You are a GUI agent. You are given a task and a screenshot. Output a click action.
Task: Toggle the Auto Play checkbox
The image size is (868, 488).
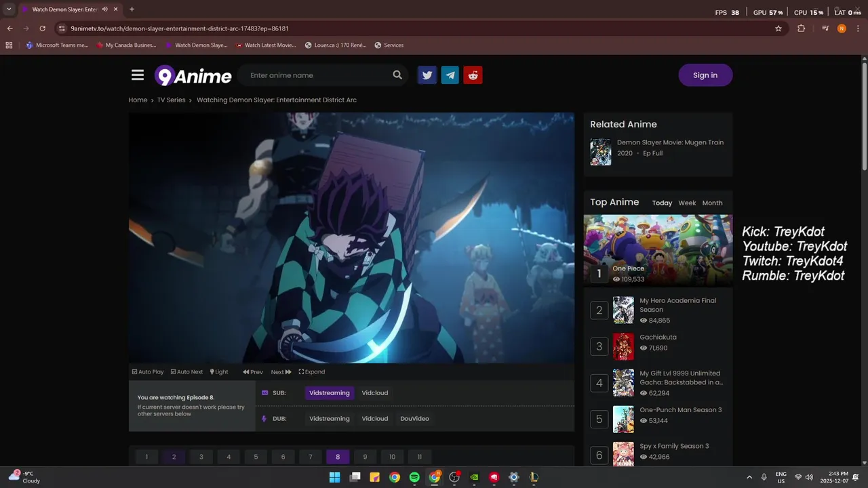[x=148, y=371]
